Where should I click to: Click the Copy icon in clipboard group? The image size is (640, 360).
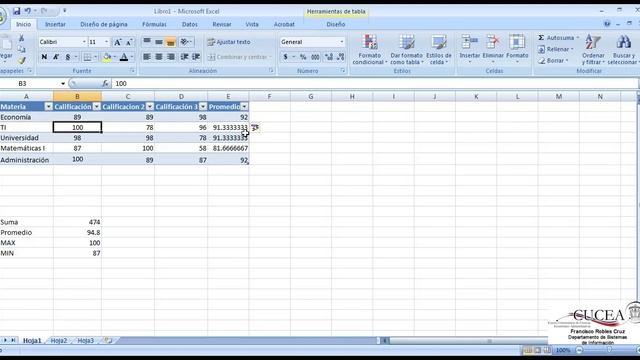click(x=21, y=49)
